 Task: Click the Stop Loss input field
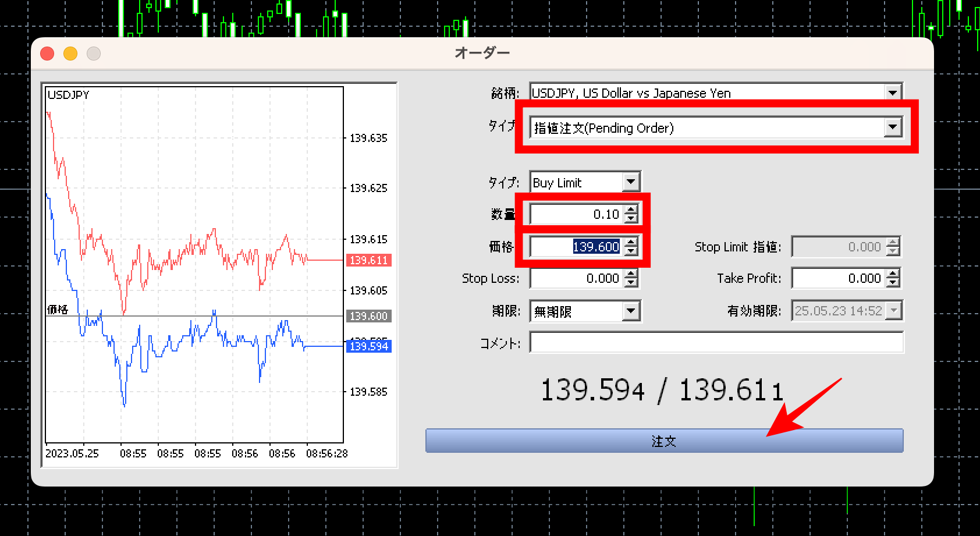pyautogui.click(x=576, y=278)
